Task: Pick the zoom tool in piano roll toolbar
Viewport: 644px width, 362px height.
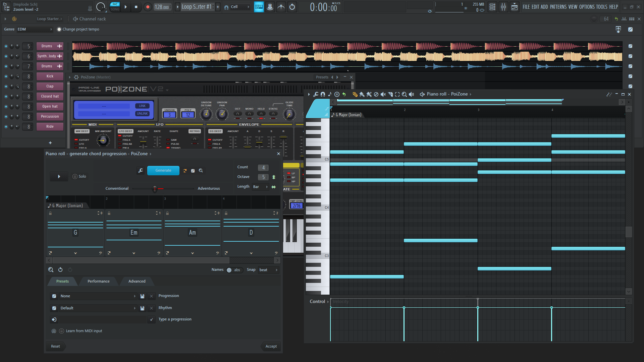Action: [404, 94]
